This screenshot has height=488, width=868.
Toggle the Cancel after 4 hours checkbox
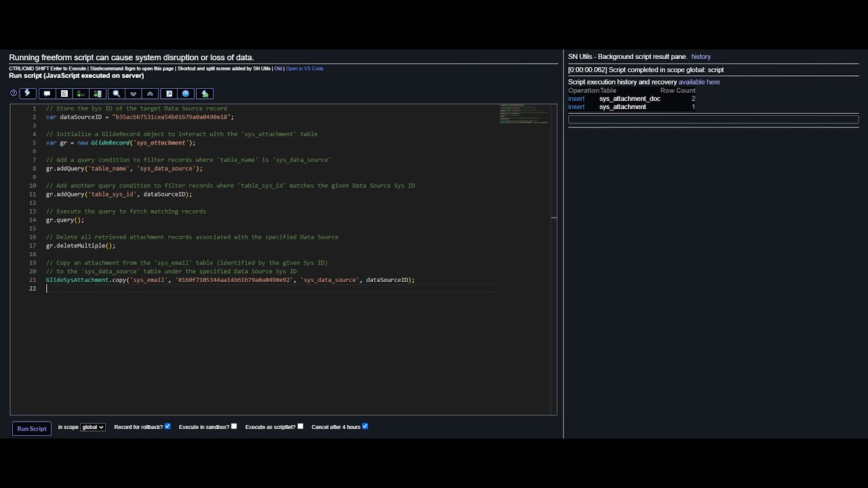pyautogui.click(x=366, y=426)
